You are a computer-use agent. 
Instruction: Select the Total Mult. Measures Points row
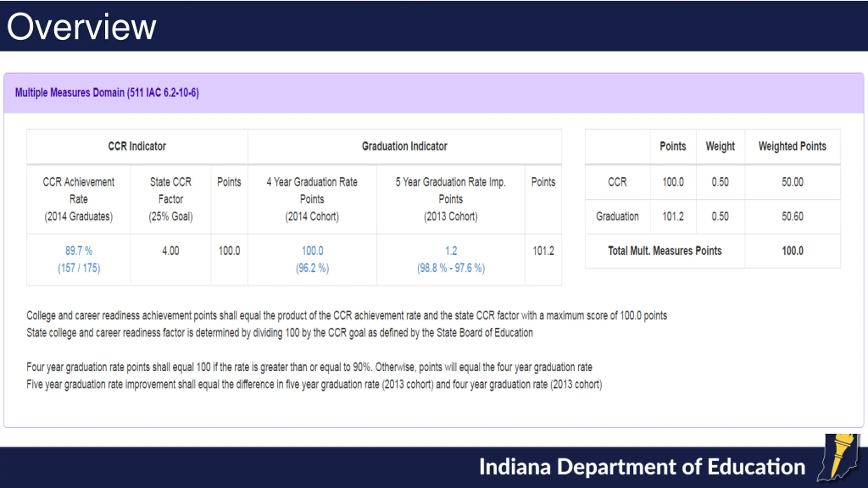(713, 251)
